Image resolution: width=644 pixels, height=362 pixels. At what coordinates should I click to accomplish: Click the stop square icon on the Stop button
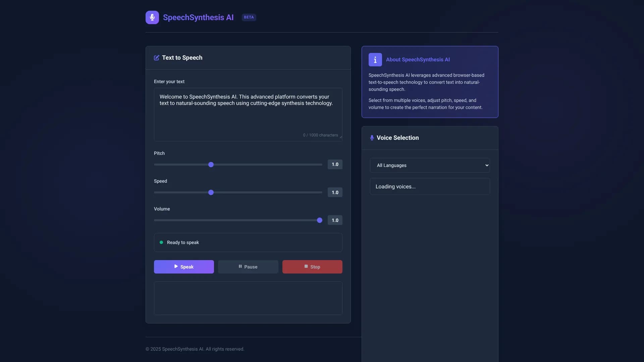[x=306, y=266]
